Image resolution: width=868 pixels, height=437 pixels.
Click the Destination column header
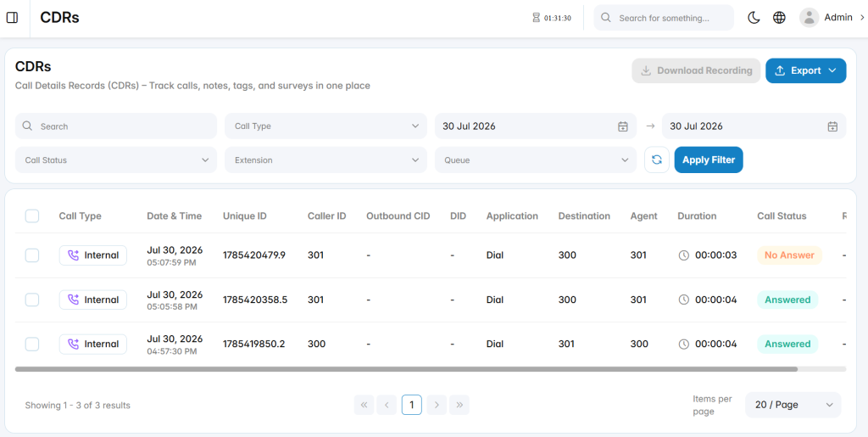coord(584,216)
